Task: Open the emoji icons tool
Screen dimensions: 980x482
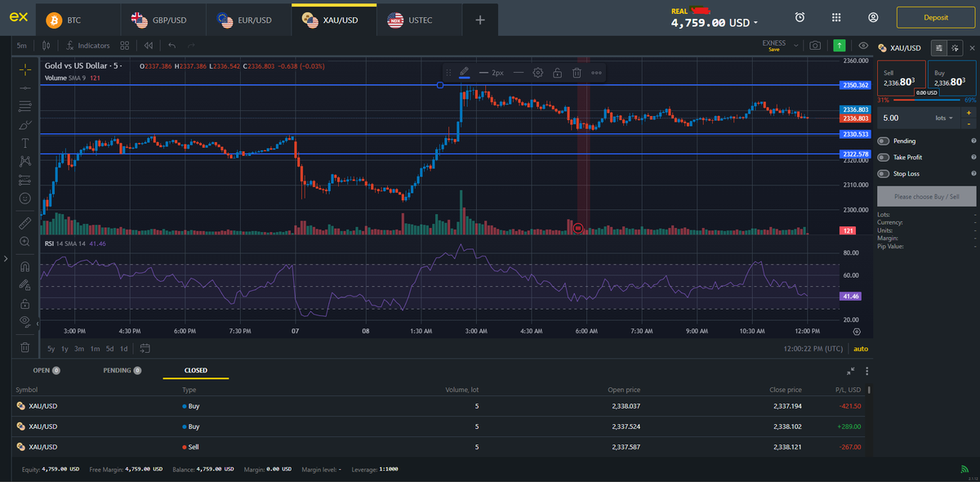Action: point(25,199)
